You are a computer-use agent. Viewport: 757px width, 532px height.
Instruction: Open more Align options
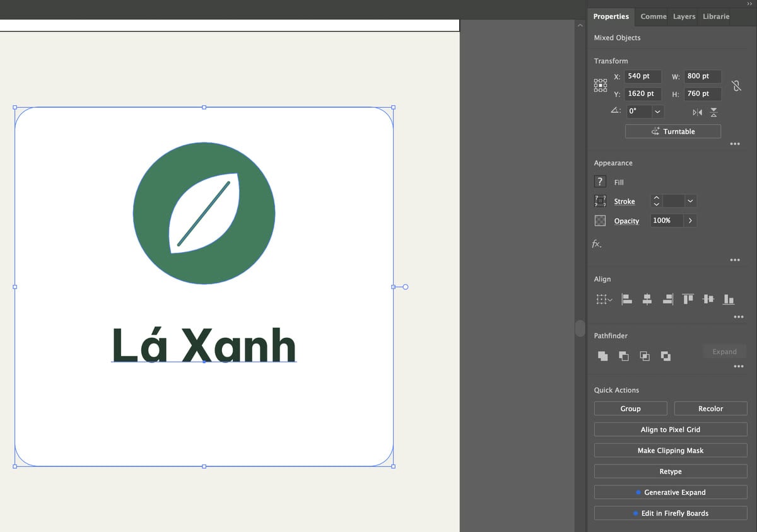(739, 316)
